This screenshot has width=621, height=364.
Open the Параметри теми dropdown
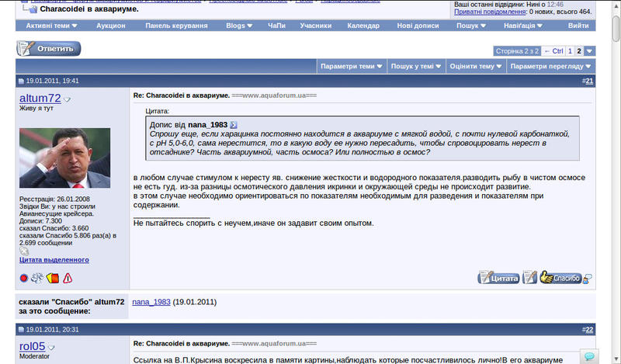(352, 66)
